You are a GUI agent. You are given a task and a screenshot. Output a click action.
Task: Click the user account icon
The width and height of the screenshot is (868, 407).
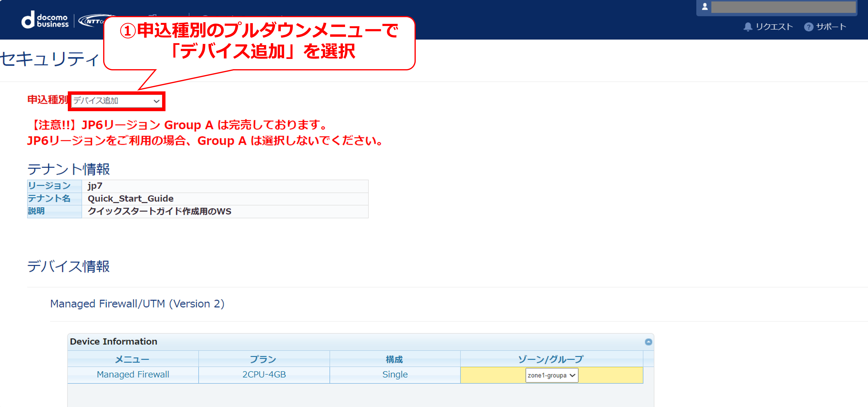[x=705, y=7]
